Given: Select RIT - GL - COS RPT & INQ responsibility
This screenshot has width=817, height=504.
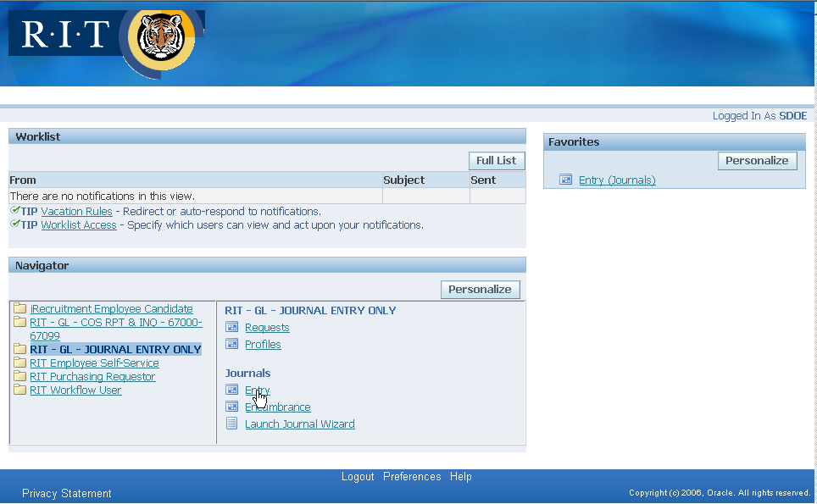Looking at the screenshot, I should (115, 323).
